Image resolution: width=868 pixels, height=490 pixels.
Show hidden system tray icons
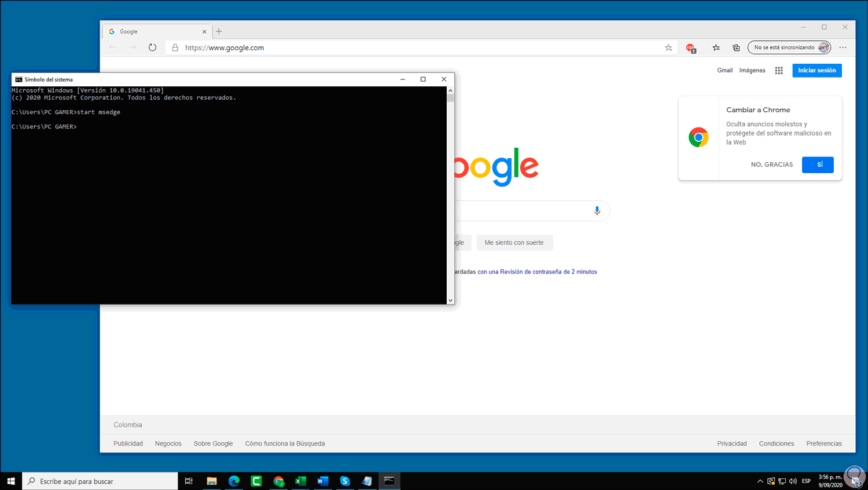coord(760,481)
